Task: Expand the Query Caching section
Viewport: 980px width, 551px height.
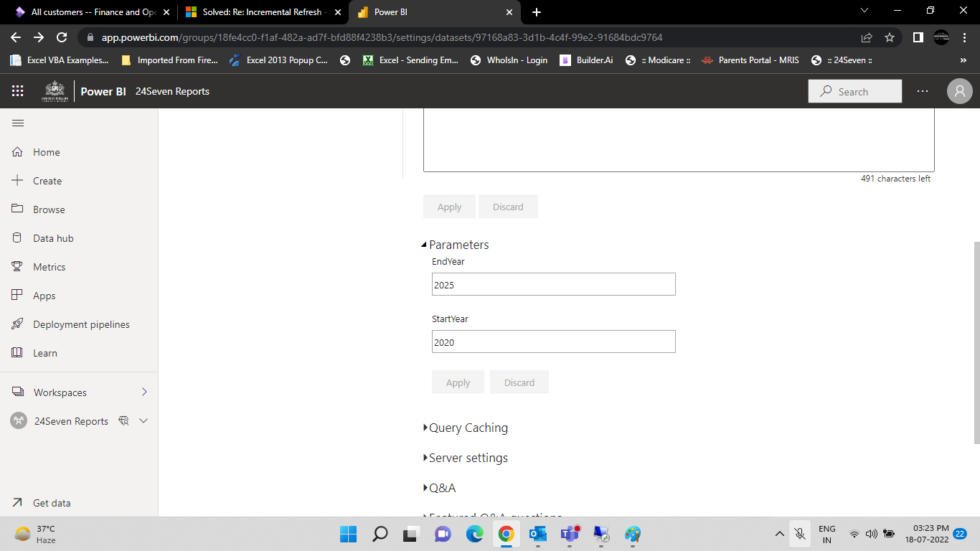Action: 466,428
